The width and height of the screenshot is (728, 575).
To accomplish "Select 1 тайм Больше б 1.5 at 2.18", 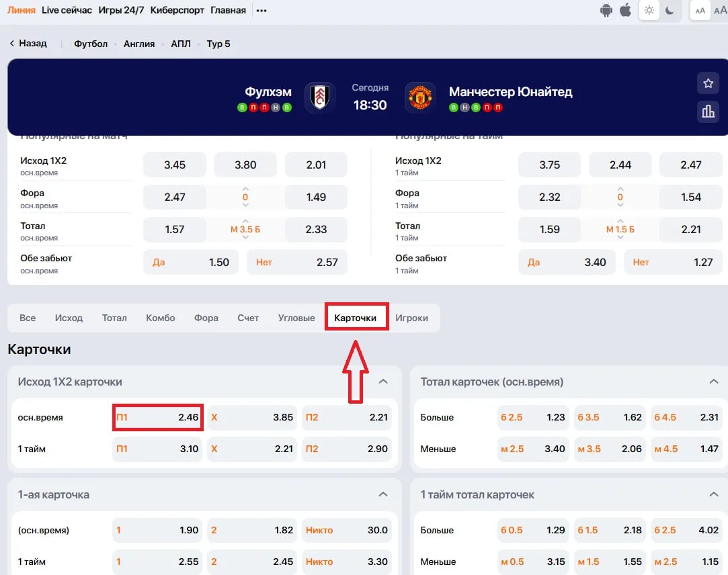I will coord(610,530).
